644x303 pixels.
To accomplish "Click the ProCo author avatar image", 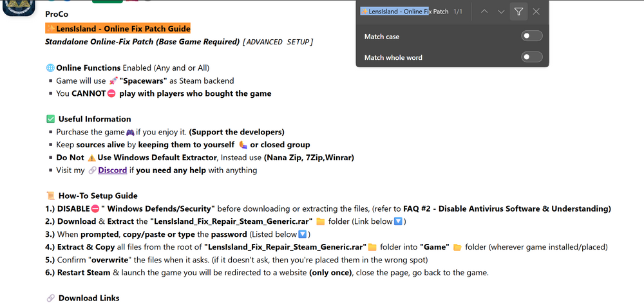I will click(19, 7).
